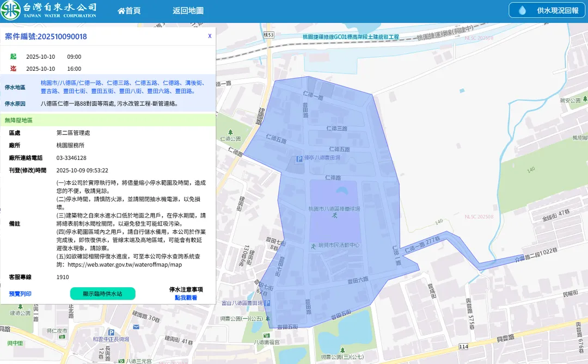Click 返回地圖 to return to map
Screen dimensions: 588x364
188,11
